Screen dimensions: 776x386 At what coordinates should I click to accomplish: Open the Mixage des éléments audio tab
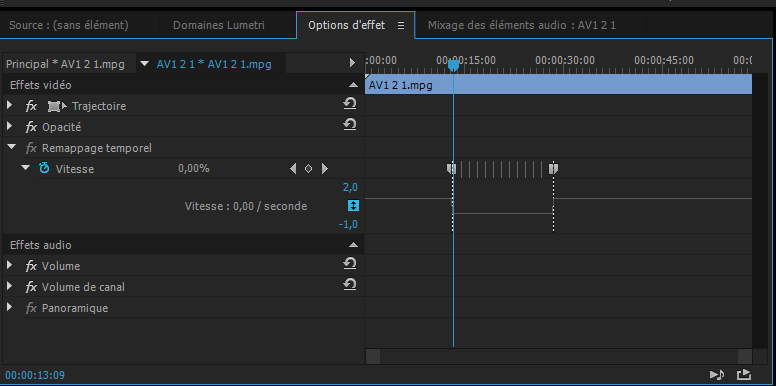(x=522, y=25)
